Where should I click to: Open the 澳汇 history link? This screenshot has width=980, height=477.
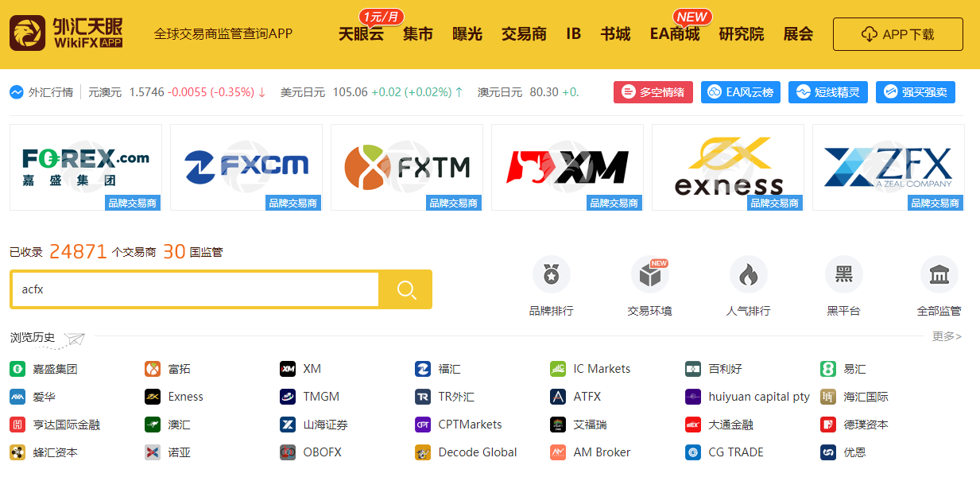180,425
